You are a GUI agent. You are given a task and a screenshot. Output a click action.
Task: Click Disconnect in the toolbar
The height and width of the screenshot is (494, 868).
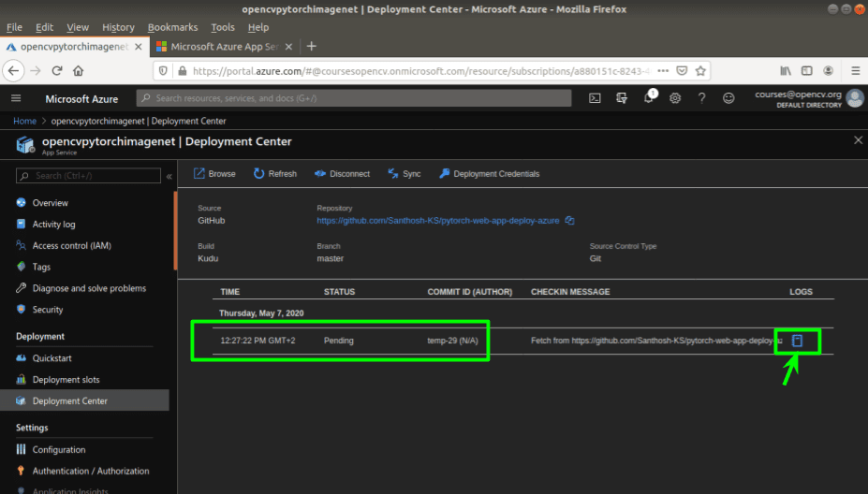click(x=342, y=174)
